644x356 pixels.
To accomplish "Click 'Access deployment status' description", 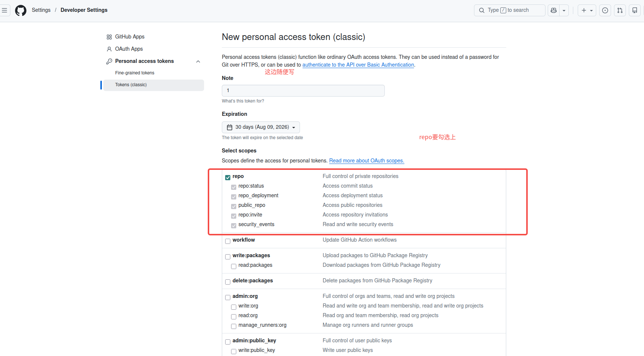I will pyautogui.click(x=353, y=195).
